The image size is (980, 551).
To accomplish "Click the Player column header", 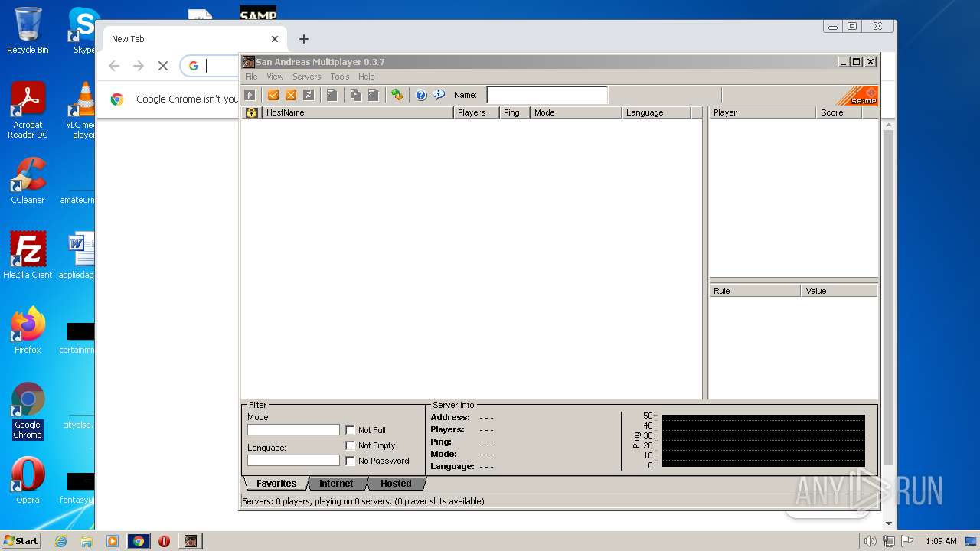I will click(763, 112).
